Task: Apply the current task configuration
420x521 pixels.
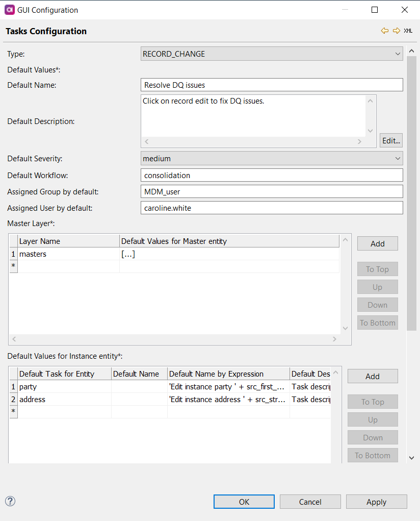Action: [376, 502]
